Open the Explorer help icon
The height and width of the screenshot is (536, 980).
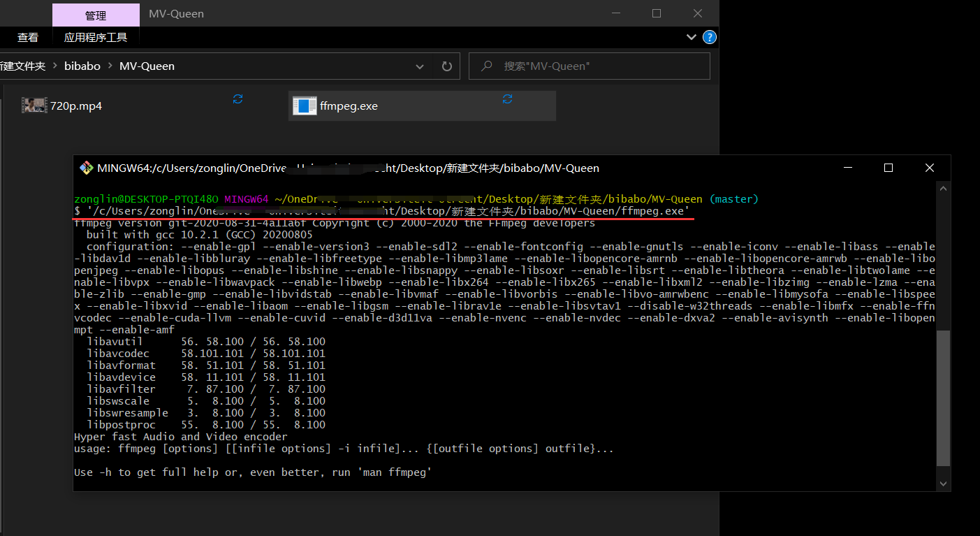(709, 37)
